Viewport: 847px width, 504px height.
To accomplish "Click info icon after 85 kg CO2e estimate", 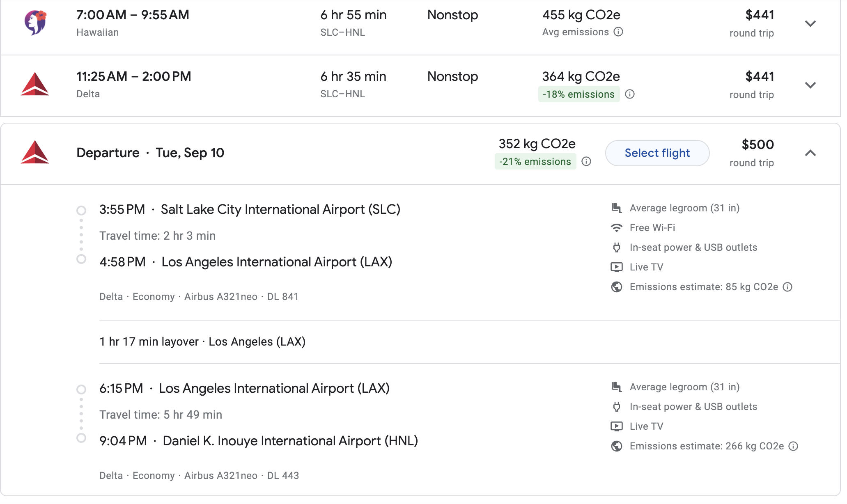I will coord(787,287).
